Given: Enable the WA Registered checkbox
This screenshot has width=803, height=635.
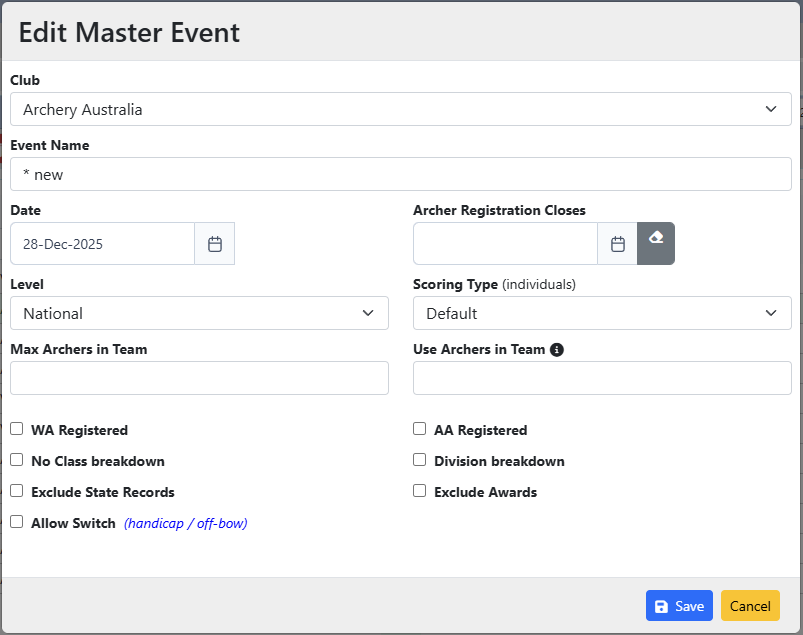Looking at the screenshot, I should (17, 429).
